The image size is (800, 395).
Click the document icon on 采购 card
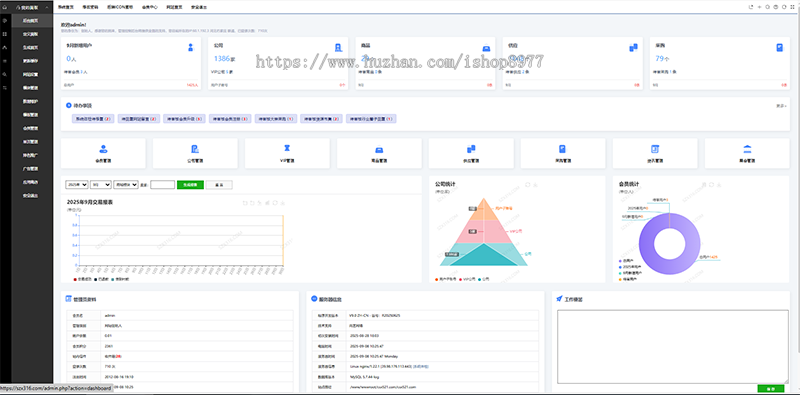(x=780, y=47)
